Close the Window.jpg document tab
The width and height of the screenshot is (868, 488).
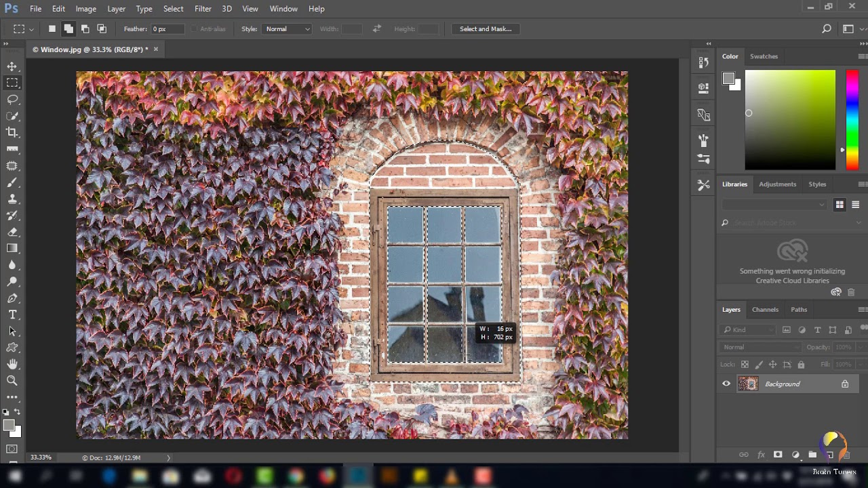(155, 49)
